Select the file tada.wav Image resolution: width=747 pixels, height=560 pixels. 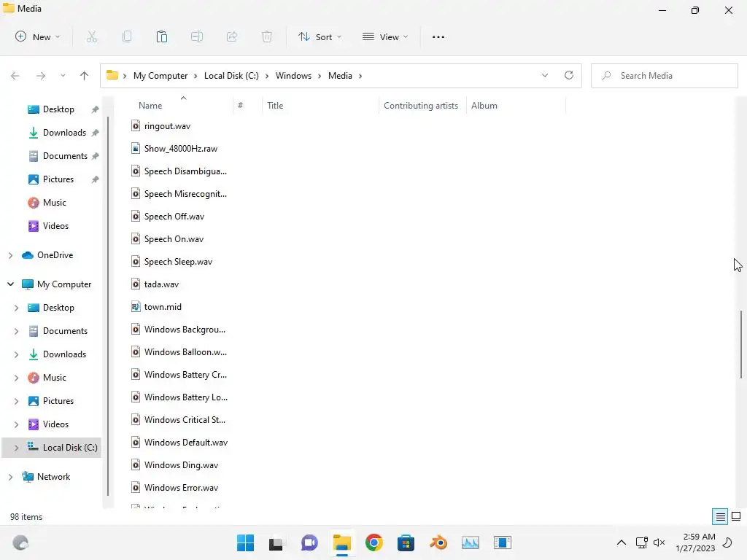click(161, 284)
